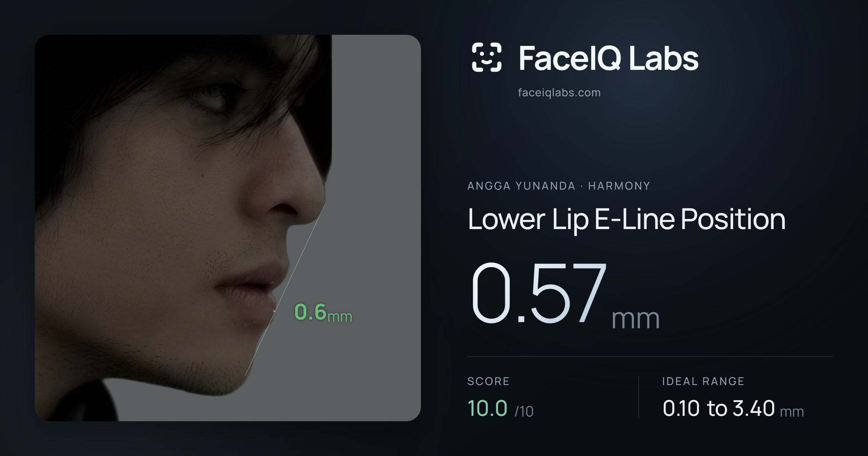The image size is (868, 456).
Task: Click the mm unit beside 0.57
Action: click(x=635, y=319)
